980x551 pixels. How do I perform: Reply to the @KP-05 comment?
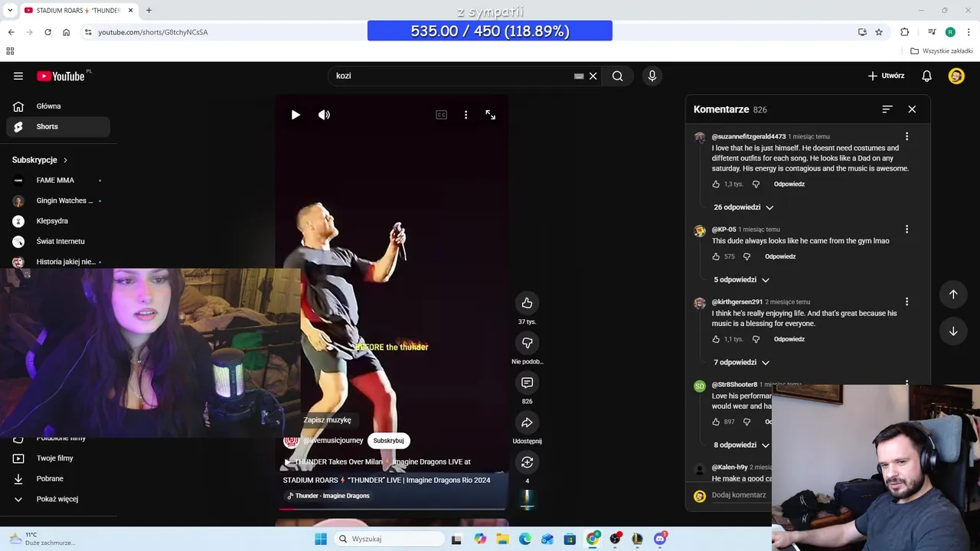click(780, 257)
